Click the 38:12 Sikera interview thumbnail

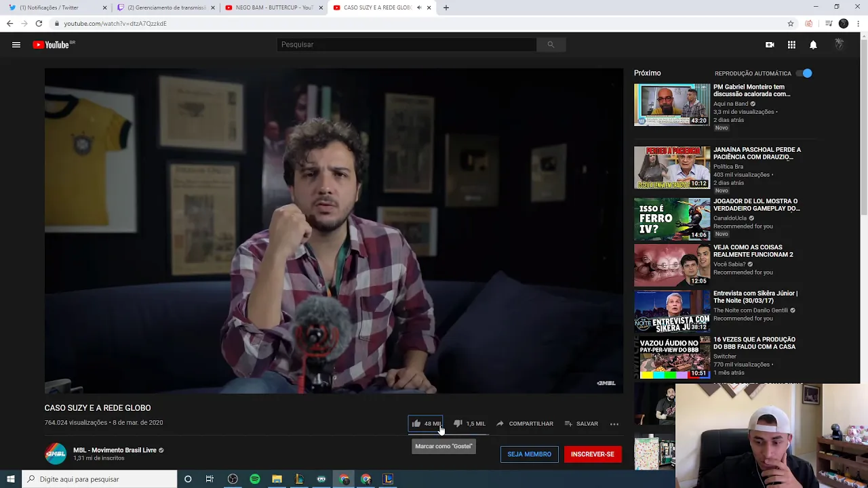(x=672, y=311)
